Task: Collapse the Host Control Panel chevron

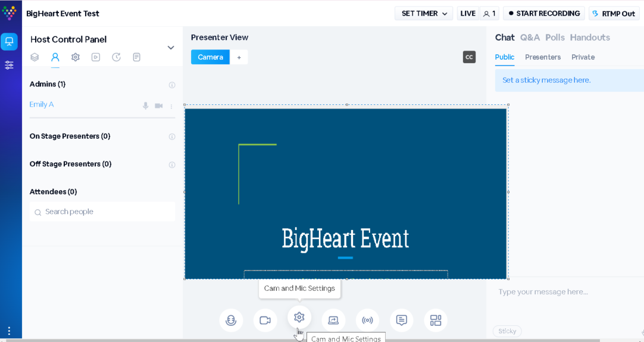Action: tap(171, 47)
